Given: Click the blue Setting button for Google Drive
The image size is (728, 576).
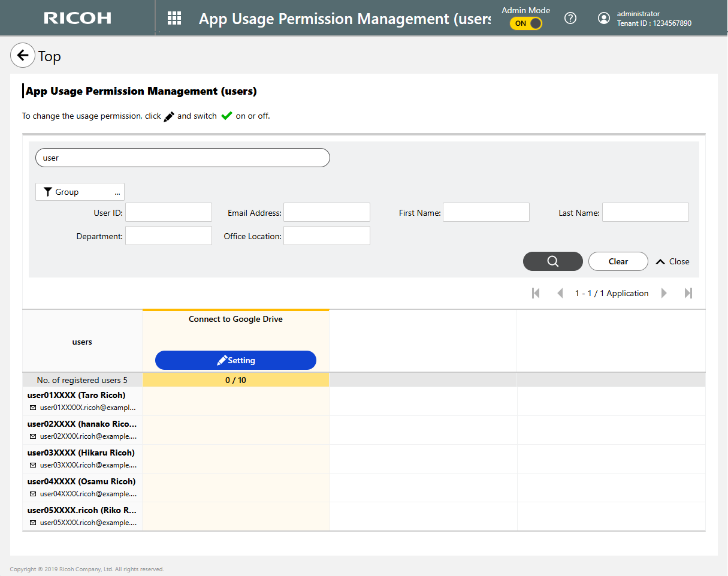Looking at the screenshot, I should coord(235,360).
